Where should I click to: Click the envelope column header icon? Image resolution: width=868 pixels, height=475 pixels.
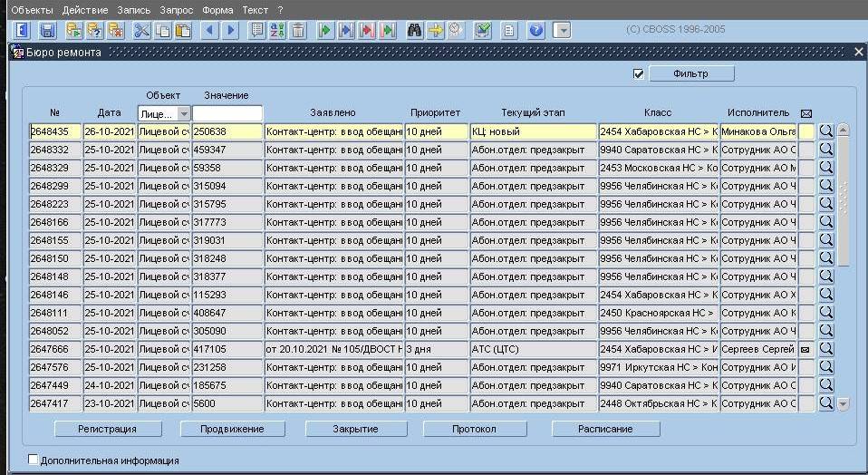click(806, 113)
